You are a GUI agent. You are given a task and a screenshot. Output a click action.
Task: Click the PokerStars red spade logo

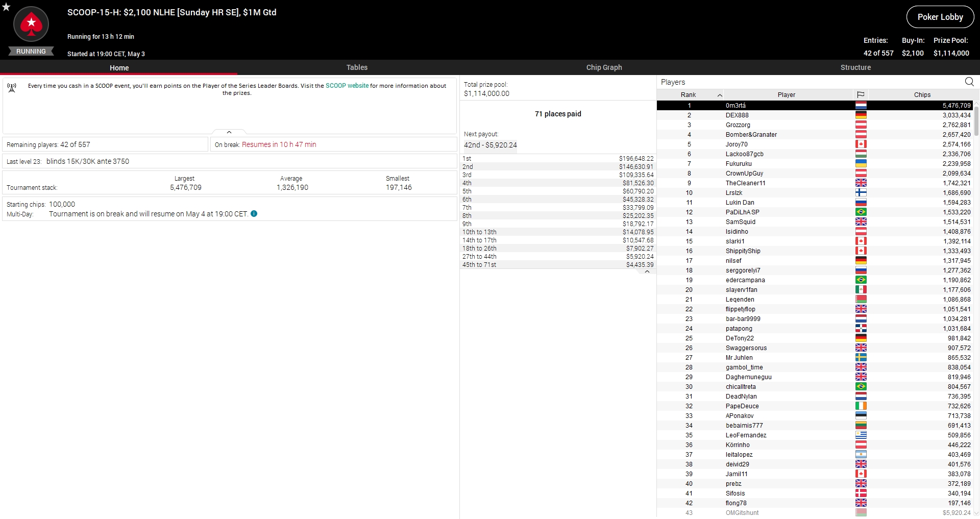click(31, 23)
